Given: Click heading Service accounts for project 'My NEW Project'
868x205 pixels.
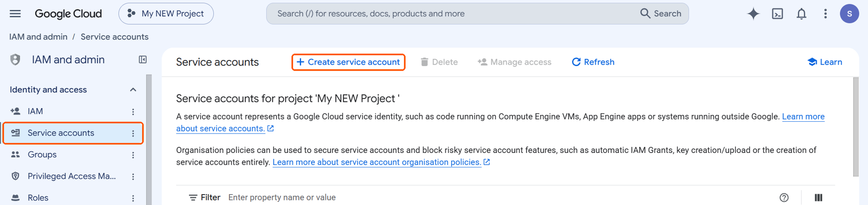Looking at the screenshot, I should pyautogui.click(x=288, y=98).
